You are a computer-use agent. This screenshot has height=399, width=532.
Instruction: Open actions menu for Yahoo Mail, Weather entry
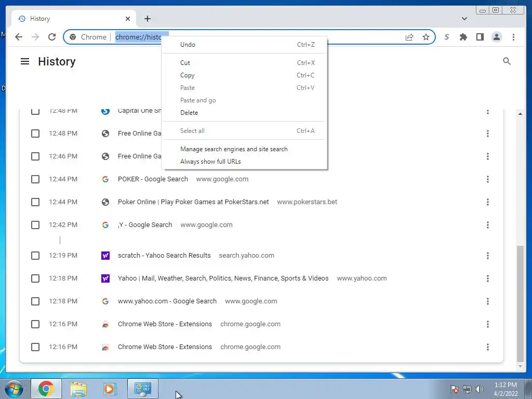487,278
